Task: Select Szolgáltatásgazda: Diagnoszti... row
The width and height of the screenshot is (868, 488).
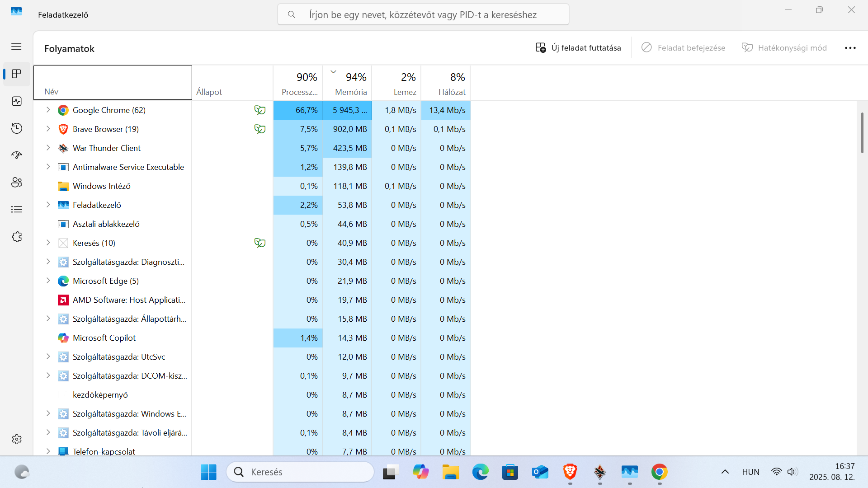Action: 252,262
